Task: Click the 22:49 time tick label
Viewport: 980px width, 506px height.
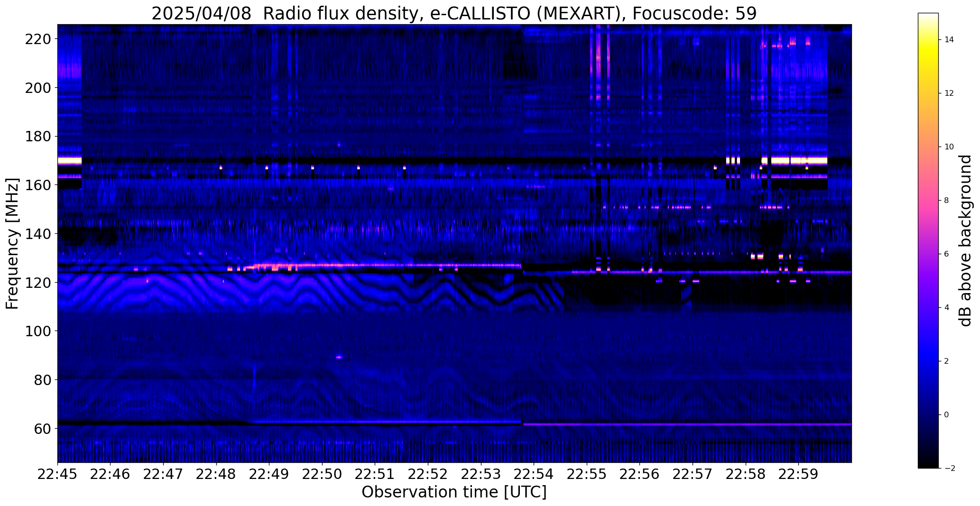Action: click(x=269, y=474)
